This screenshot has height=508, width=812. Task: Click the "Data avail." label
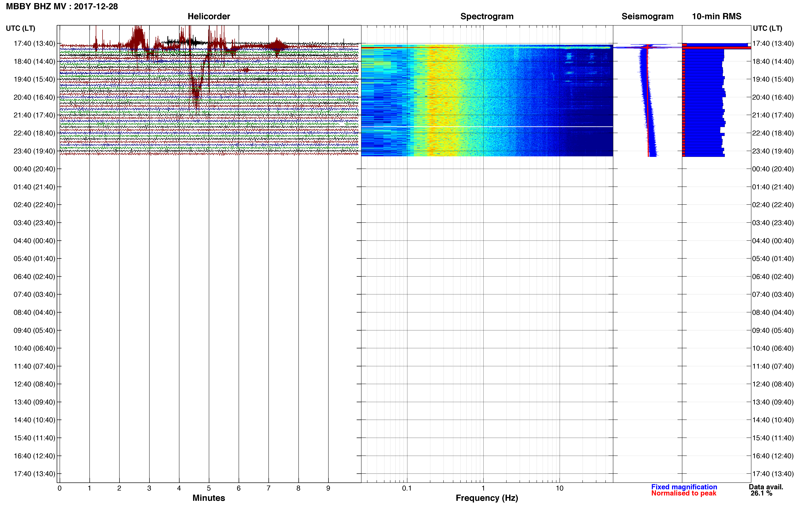click(x=766, y=487)
